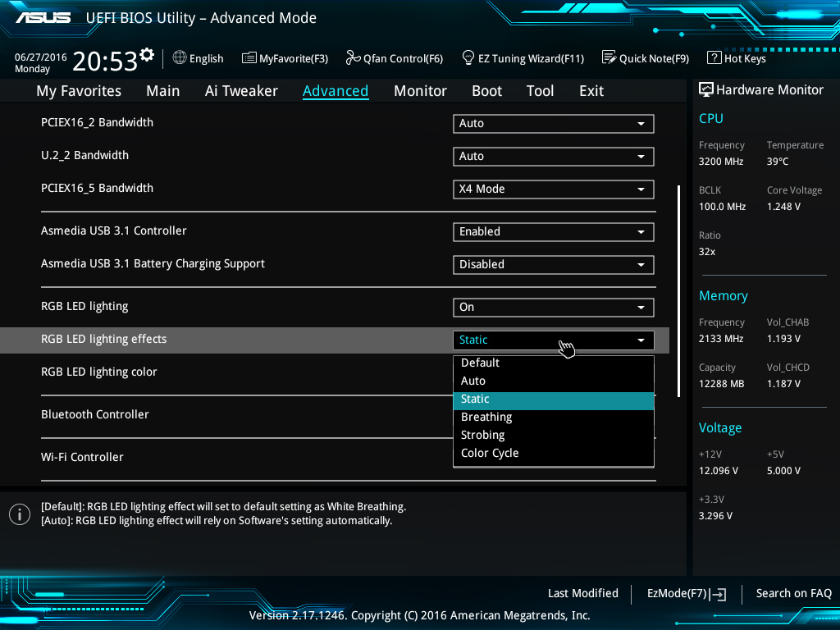Open Quick Note(F9)
The height and width of the screenshot is (630, 840).
click(x=646, y=58)
